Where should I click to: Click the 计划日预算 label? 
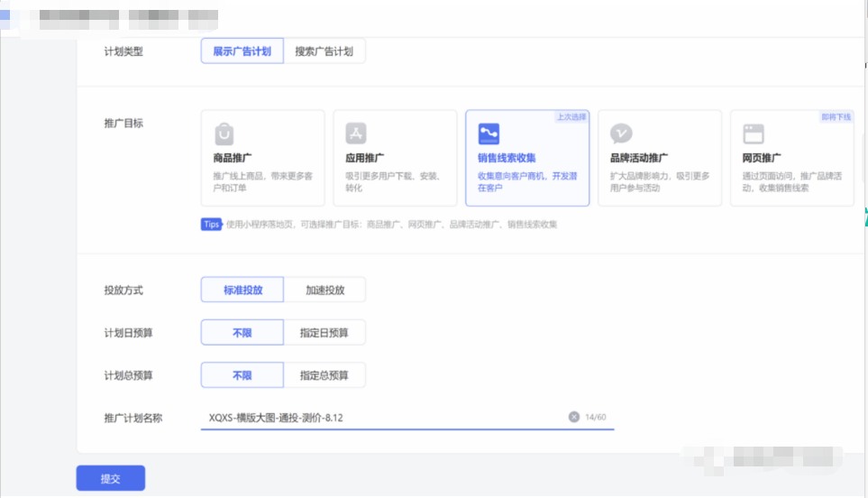[128, 332]
